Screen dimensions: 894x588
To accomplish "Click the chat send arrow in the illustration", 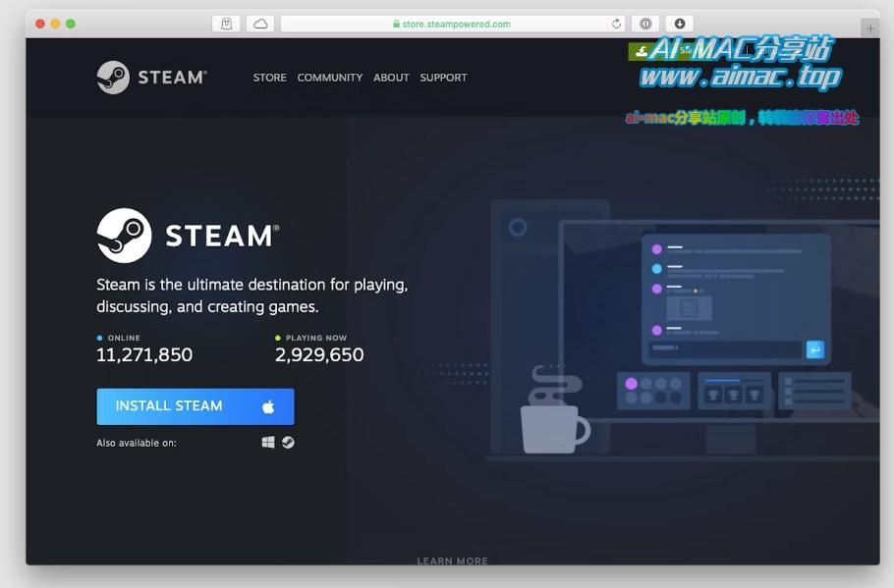I will click(814, 348).
